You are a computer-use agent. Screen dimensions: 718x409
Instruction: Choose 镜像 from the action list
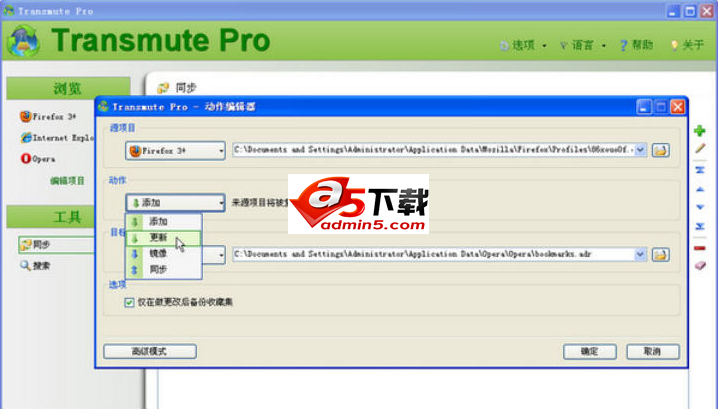tap(163, 254)
